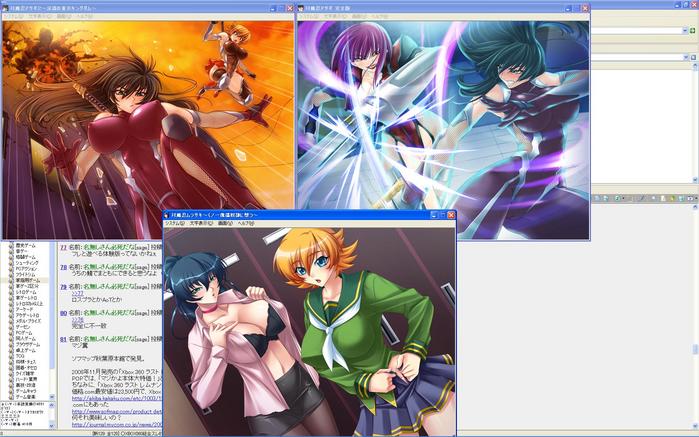Select the 卓上ゲーム board in the tree
Viewport: 699px width, 437px height.
(x=25, y=350)
